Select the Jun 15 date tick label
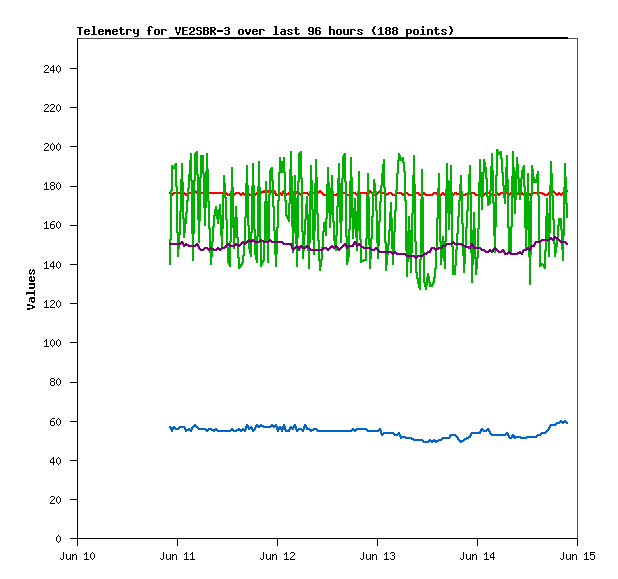618x579 pixels. pos(578,555)
